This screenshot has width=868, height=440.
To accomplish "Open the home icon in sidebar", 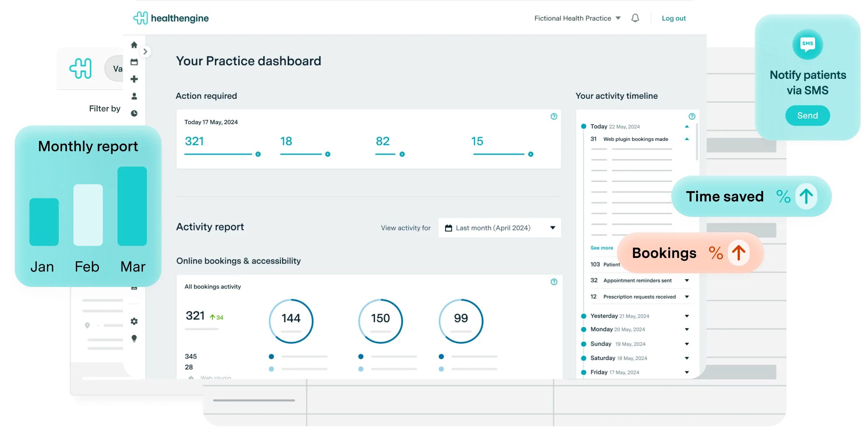I will pos(134,45).
